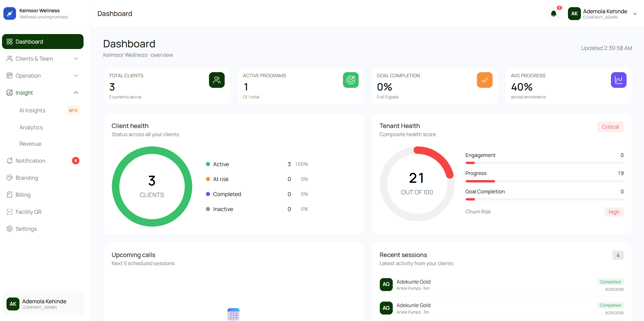Open Billing in the sidebar
The width and height of the screenshot is (644, 321).
(x=43, y=195)
